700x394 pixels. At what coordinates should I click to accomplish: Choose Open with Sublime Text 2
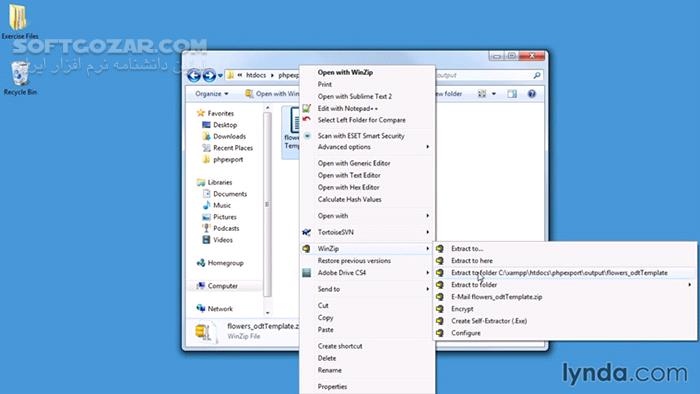[x=354, y=96]
